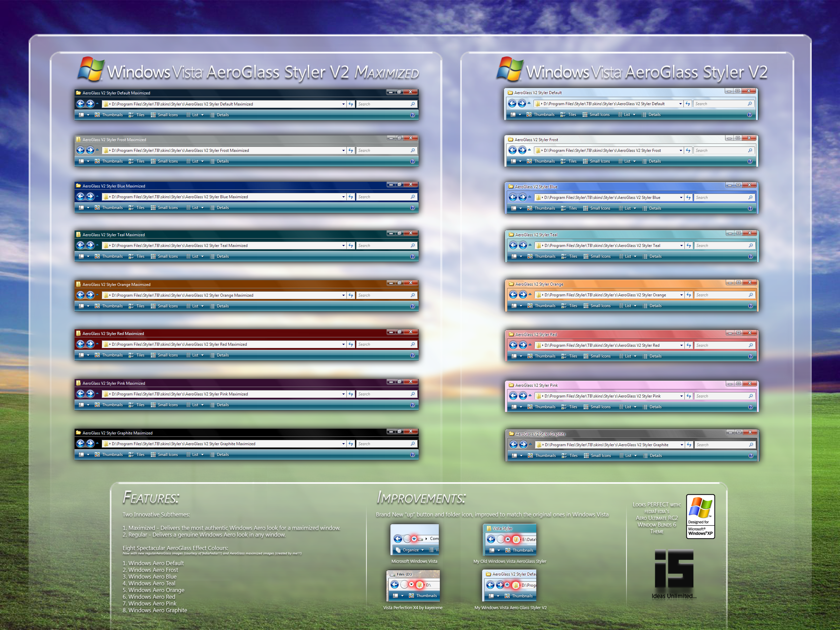Click Tiles in AeroGlass V2 Styler Graphite window

[x=570, y=456]
